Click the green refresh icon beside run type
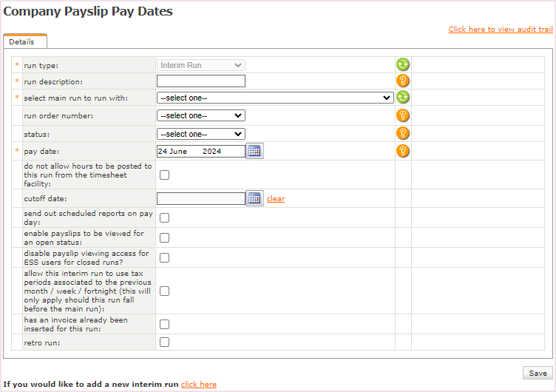This screenshot has height=392, width=556. 402,65
